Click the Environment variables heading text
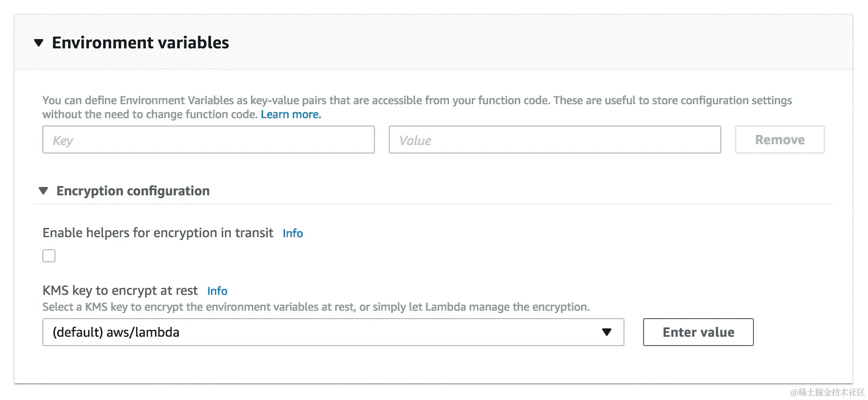Image resolution: width=868 pixels, height=400 pixels. 140,43
